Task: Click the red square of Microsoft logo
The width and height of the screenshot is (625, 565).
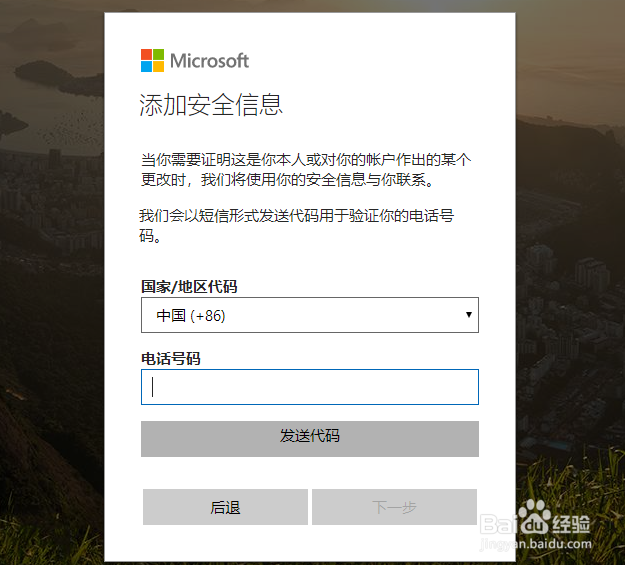Action: (146, 54)
